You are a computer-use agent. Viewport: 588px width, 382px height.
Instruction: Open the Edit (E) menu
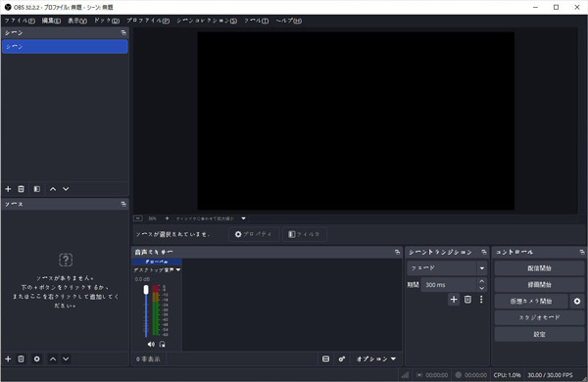[x=51, y=21]
